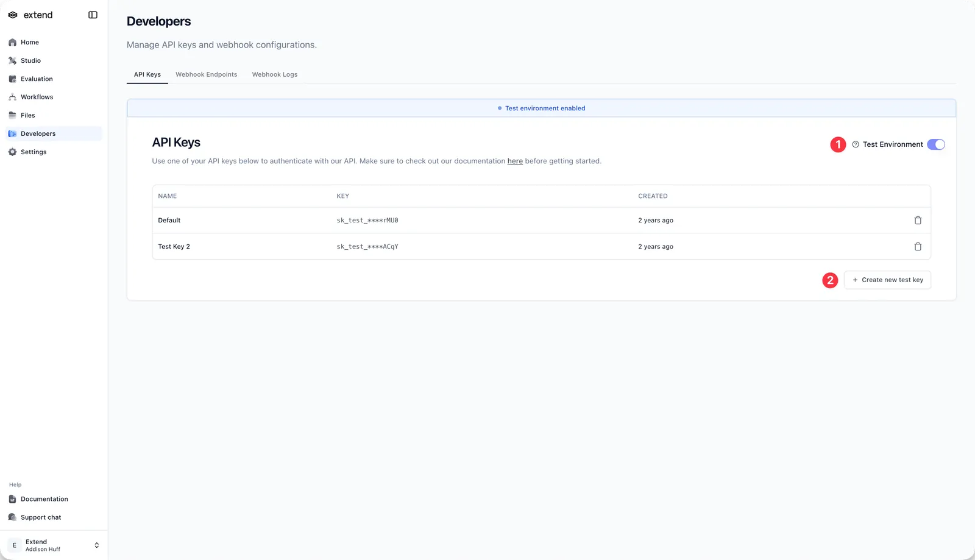Open Files in the sidebar

pyautogui.click(x=54, y=115)
